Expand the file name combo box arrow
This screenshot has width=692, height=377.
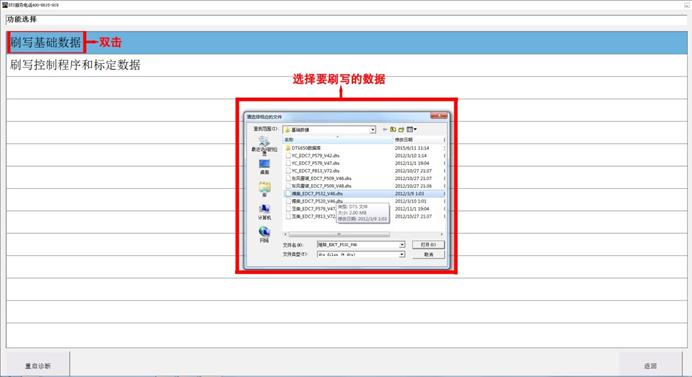point(402,245)
